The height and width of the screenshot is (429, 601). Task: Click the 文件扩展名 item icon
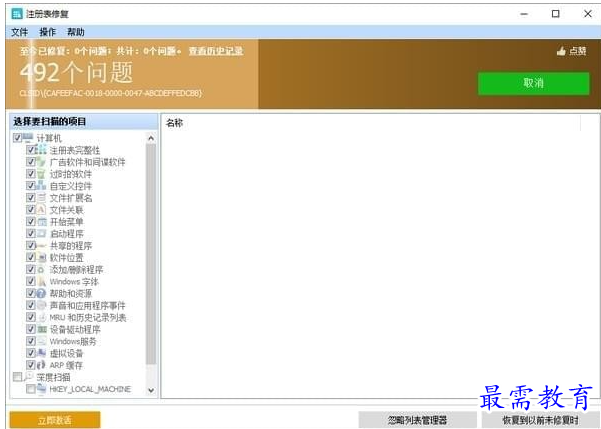pyautogui.click(x=41, y=197)
